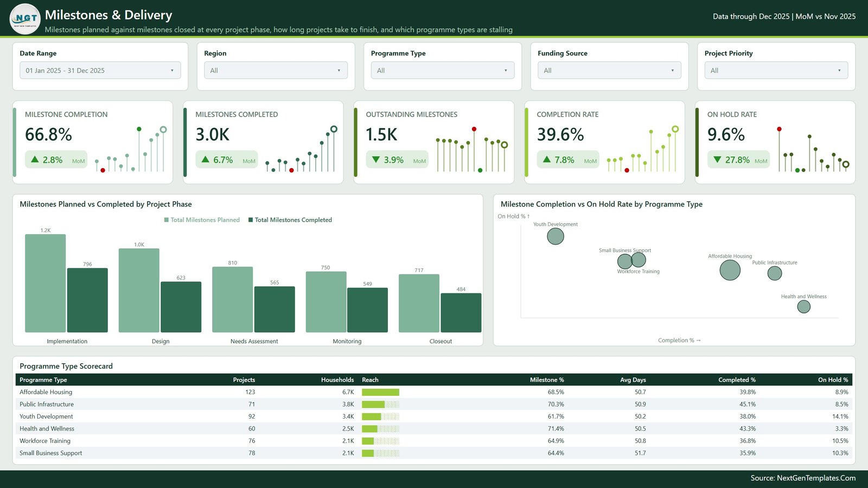The width and height of the screenshot is (868, 488).
Task: Click the Implementation planned milestones bar
Action: point(46,283)
